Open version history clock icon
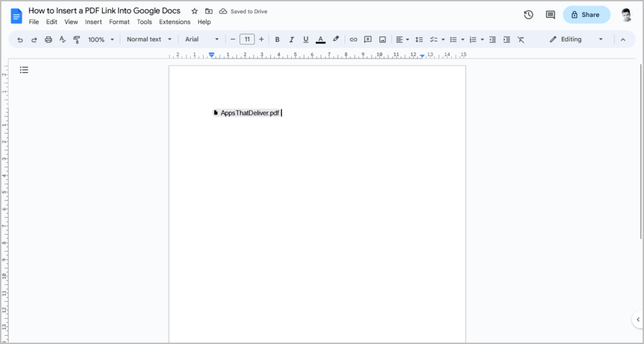 [528, 14]
